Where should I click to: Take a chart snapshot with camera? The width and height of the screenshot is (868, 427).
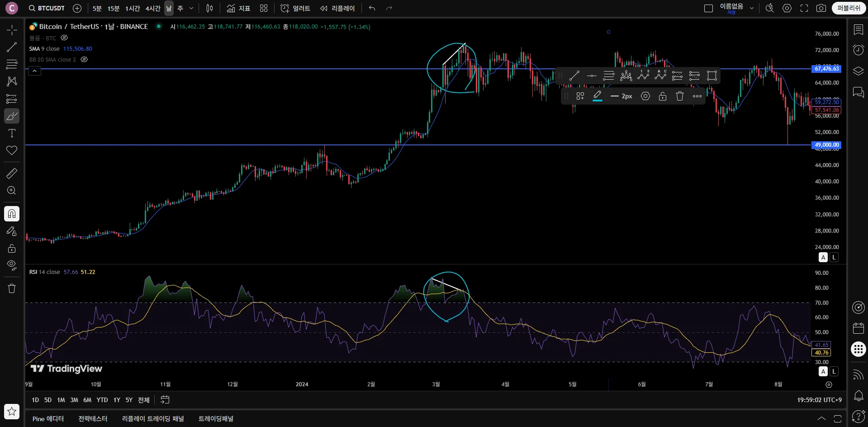[821, 8]
